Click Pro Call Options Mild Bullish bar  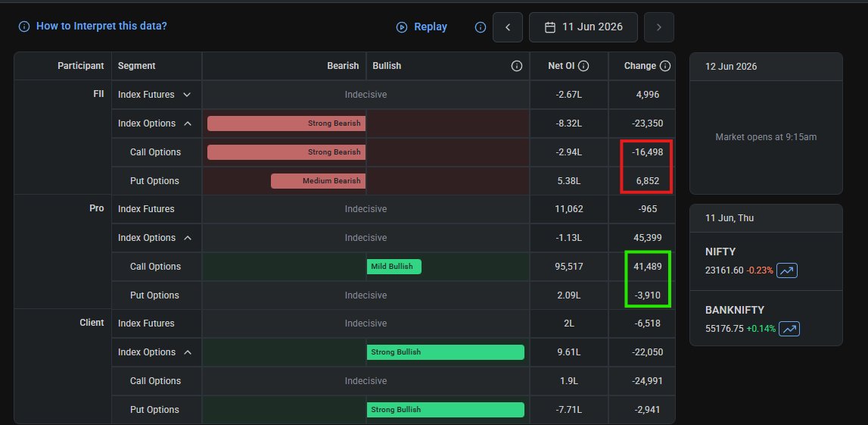[394, 267]
